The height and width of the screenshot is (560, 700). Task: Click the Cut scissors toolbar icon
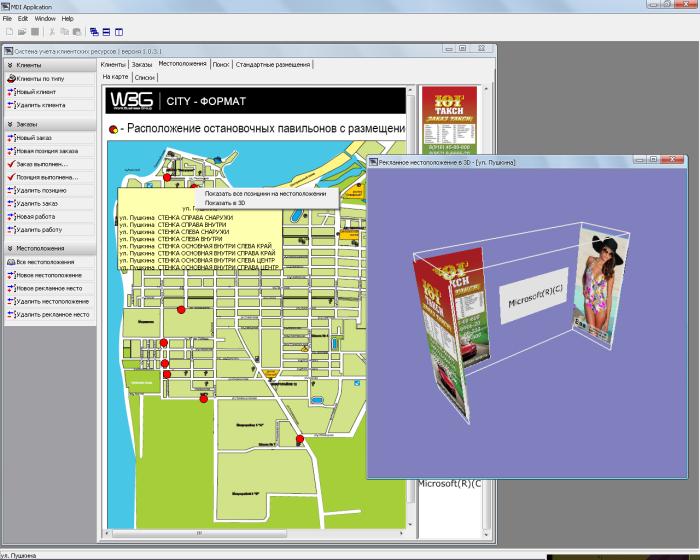point(52,32)
